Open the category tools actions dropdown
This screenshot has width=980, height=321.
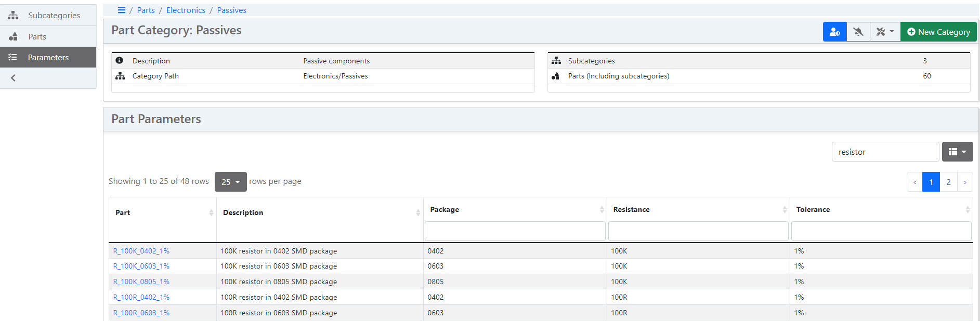click(x=885, y=32)
